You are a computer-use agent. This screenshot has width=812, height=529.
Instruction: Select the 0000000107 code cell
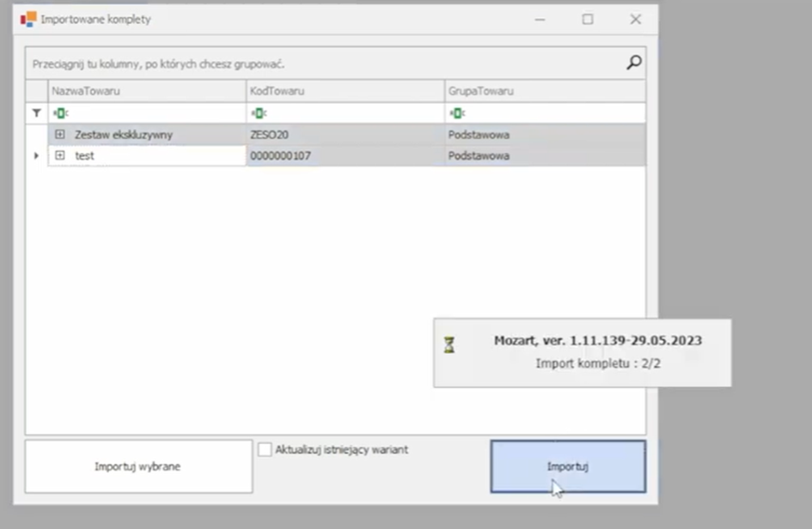pos(344,155)
